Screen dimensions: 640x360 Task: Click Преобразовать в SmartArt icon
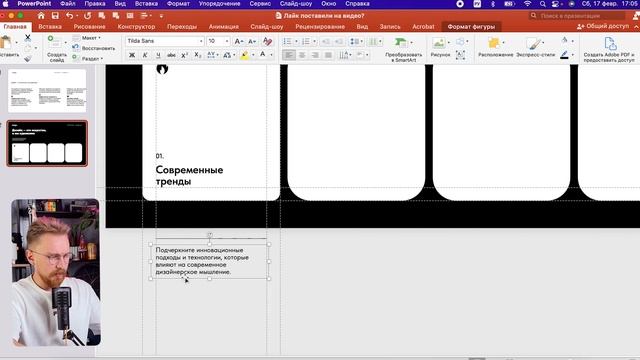point(401,42)
